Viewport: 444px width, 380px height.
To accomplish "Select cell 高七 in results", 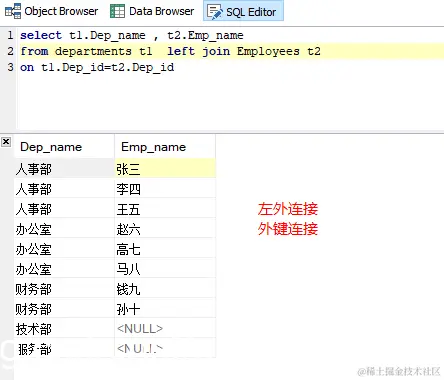I will point(165,248).
